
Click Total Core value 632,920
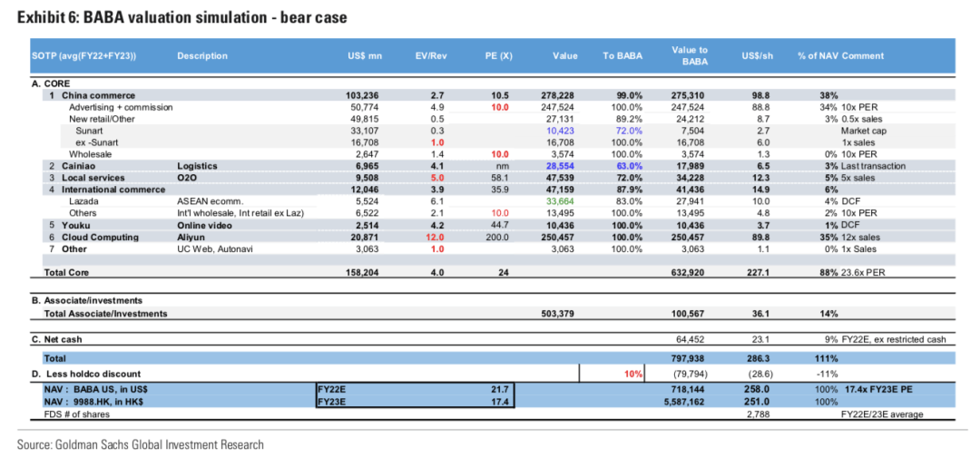pos(690,272)
